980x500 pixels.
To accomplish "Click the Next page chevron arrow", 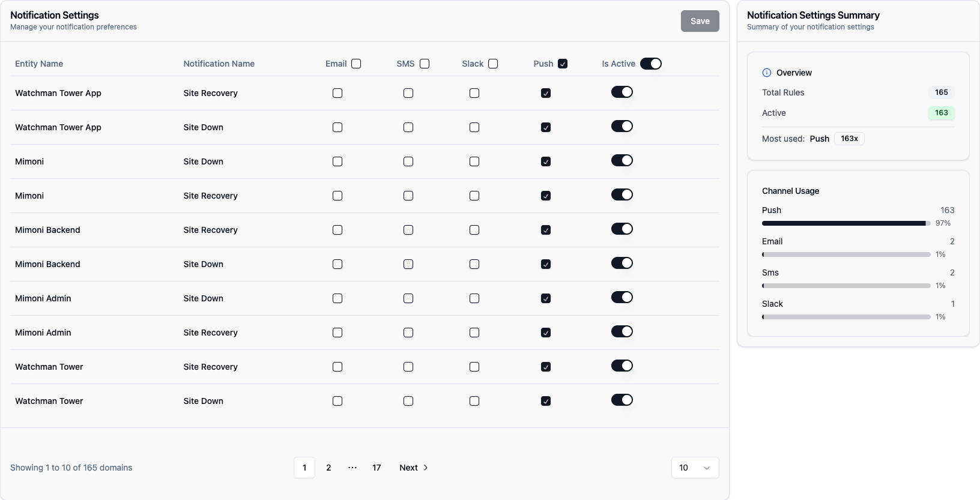I will [426, 468].
